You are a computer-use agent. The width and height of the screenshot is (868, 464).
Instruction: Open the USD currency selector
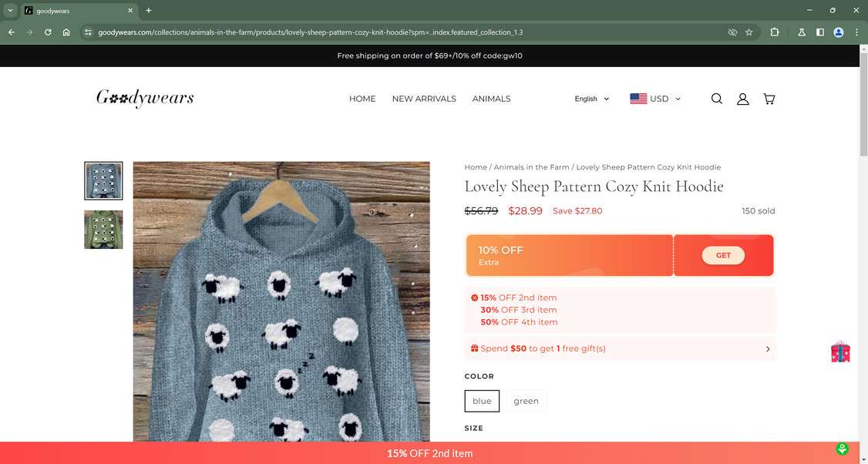(655, 99)
